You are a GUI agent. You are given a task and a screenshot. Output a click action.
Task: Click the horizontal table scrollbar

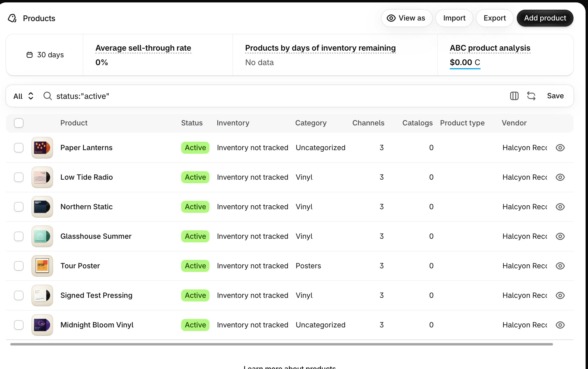coord(282,344)
